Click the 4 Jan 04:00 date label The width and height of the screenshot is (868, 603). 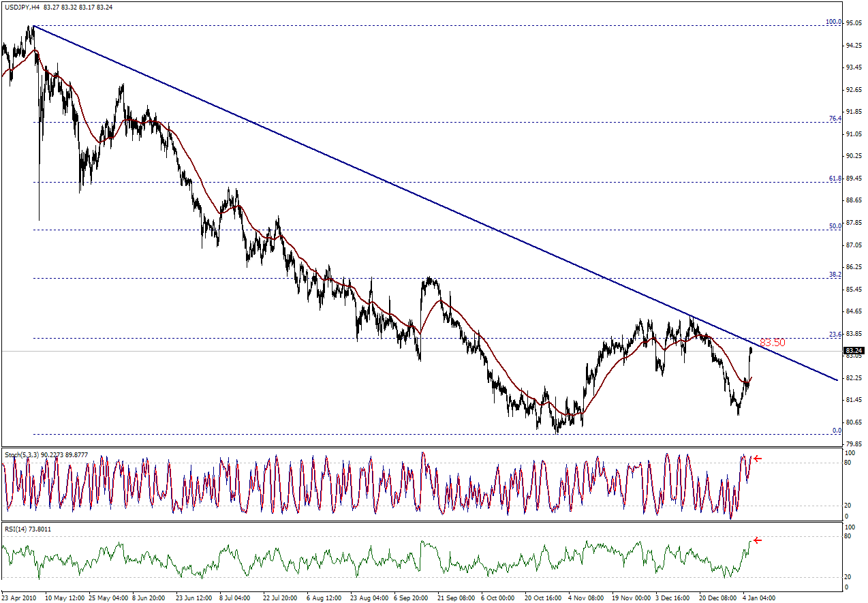[758, 598]
